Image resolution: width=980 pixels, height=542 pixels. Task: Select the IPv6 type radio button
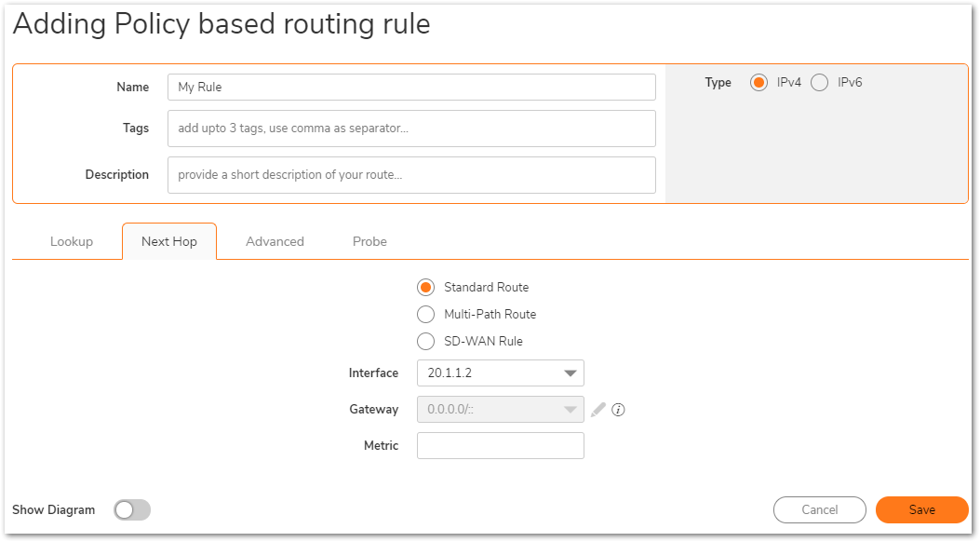(x=819, y=83)
